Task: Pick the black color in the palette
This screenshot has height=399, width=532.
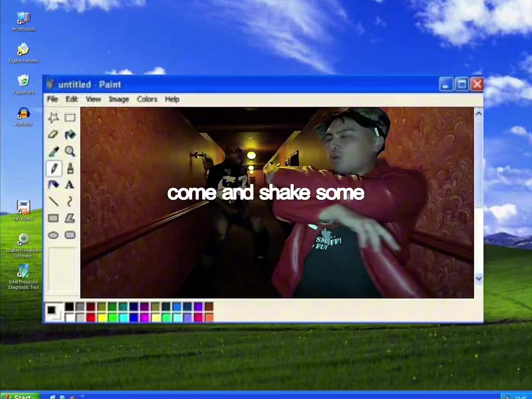Action: (x=69, y=307)
